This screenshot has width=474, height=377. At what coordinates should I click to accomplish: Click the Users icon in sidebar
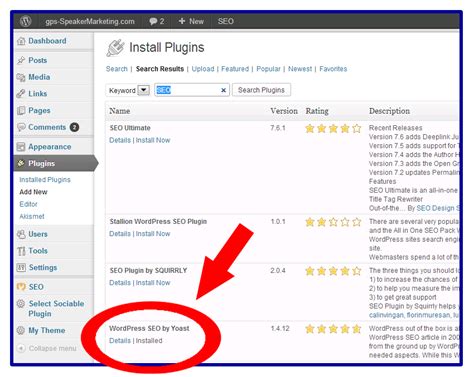click(x=21, y=234)
